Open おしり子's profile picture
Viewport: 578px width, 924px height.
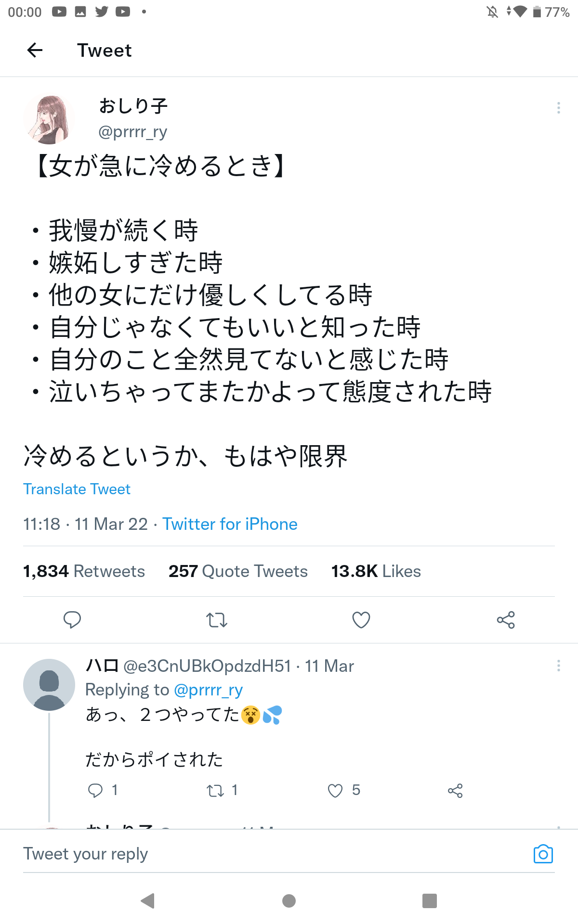49,120
